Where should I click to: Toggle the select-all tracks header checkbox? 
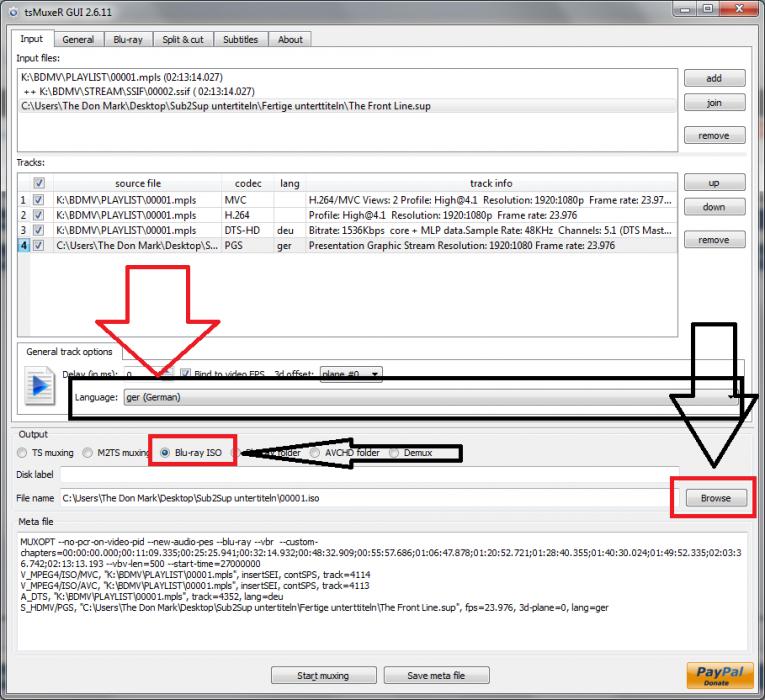click(x=39, y=183)
